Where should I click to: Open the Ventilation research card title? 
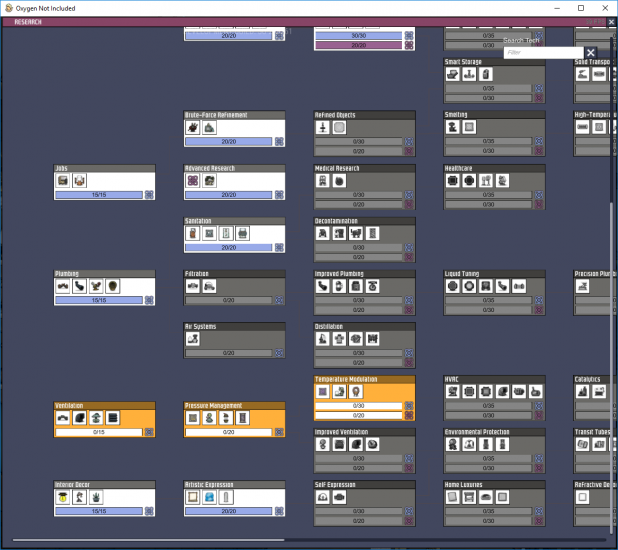pyautogui.click(x=69, y=405)
